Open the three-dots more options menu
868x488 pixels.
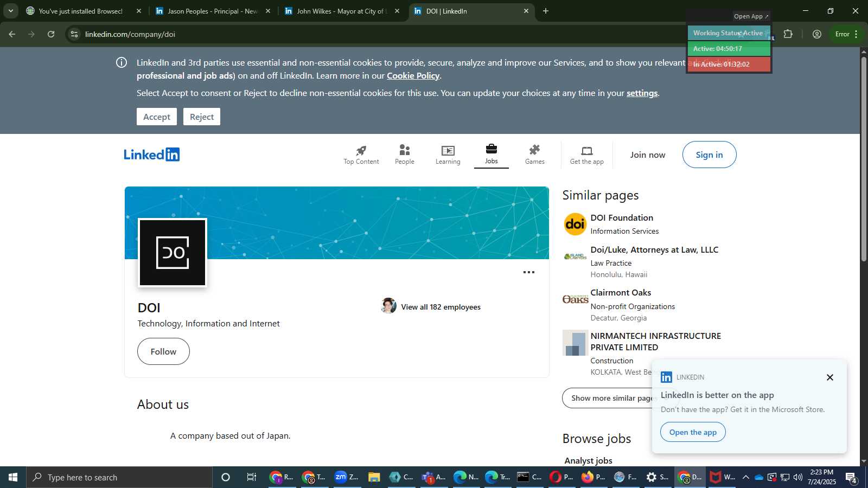pos(529,272)
